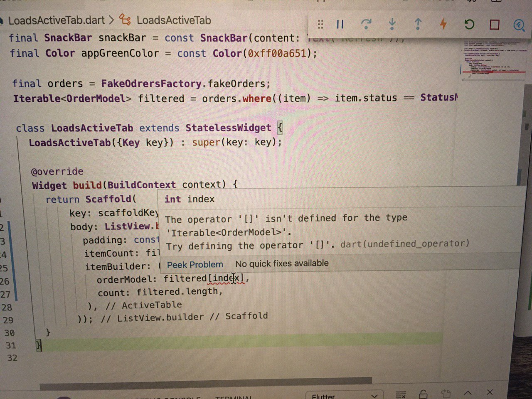
Task: Click 'FakeOdrersFactory' in the orders line
Action: click(x=151, y=84)
